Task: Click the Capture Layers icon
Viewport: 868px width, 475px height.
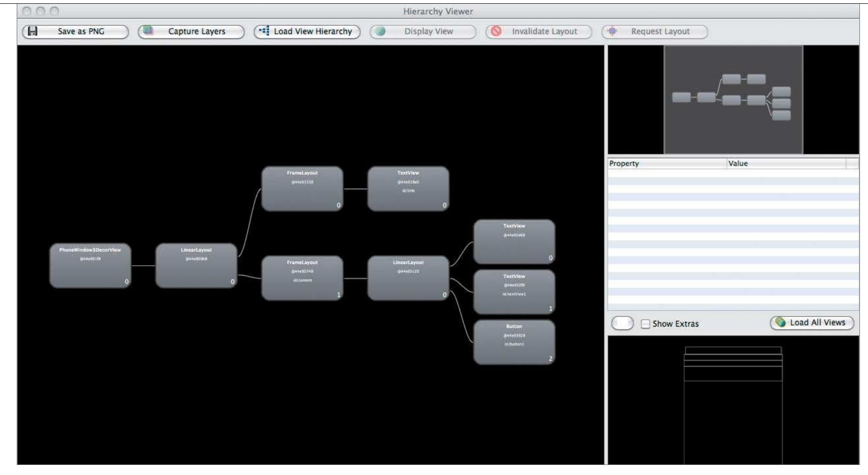Action: (148, 30)
